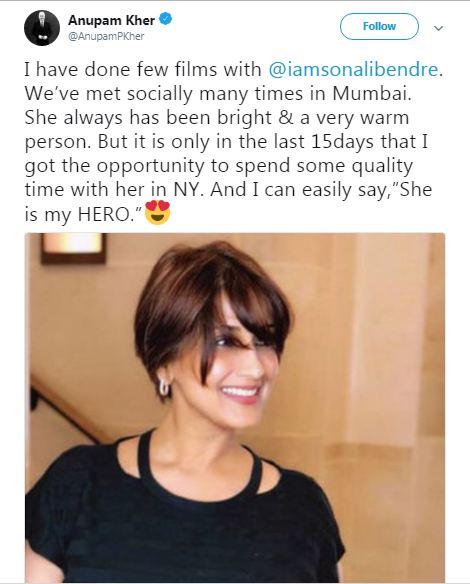The height and width of the screenshot is (584, 470).
Task: Follow Anupam Kher's account
Action: point(379,26)
